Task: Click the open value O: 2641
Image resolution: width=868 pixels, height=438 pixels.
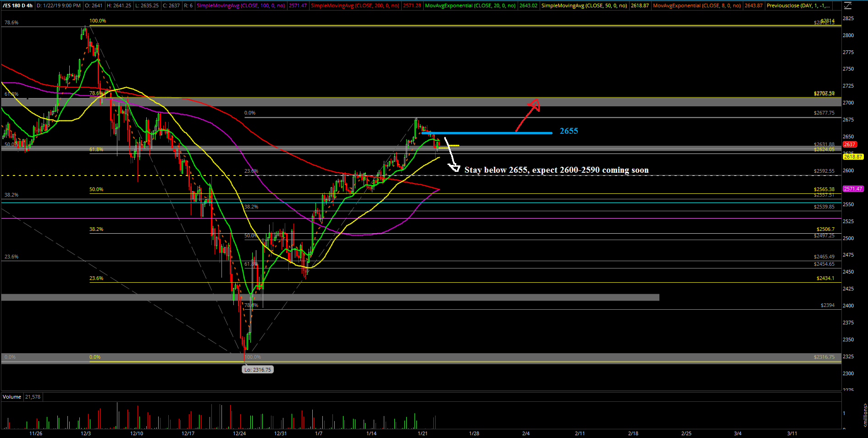Action: point(94,5)
